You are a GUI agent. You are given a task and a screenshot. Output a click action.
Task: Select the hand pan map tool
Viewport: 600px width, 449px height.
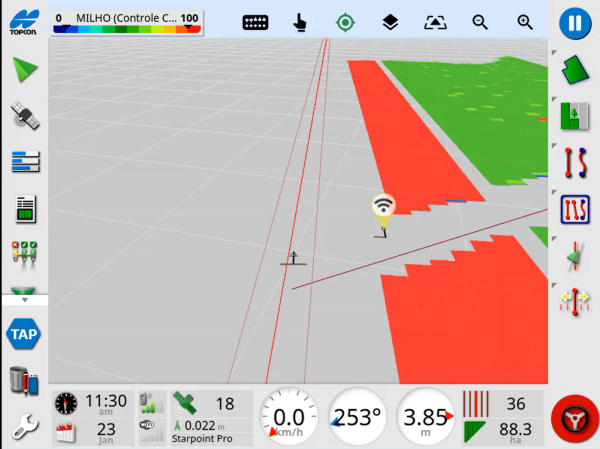point(300,23)
